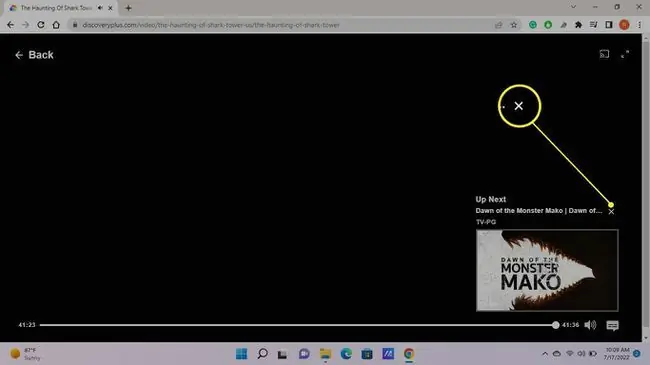
Task: Toggle subtitles with the captions icon
Action: coord(612,325)
